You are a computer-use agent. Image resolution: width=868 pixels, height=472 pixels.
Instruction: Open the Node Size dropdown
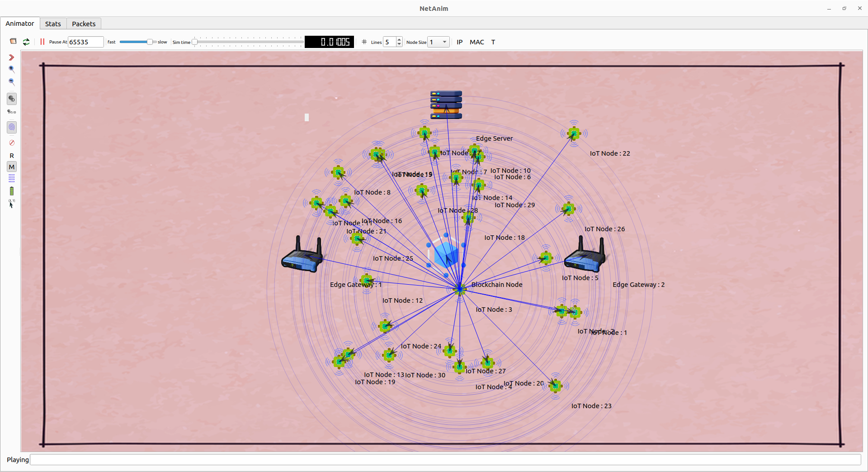tap(444, 42)
